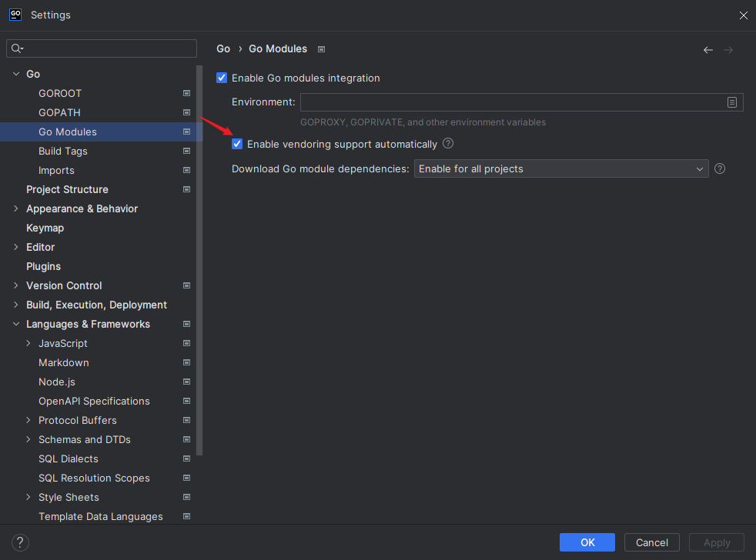This screenshot has width=756, height=560.
Task: Click the back navigation arrow icon
Action: [x=707, y=50]
